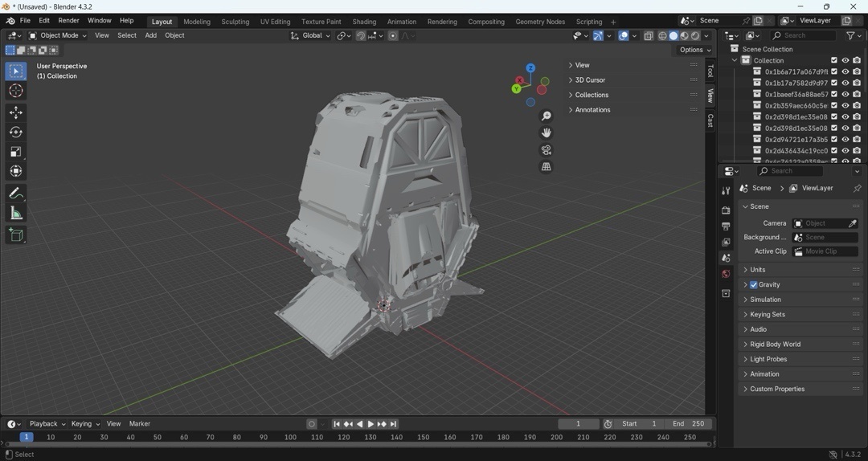Select the Measure ruler tool

[16, 213]
